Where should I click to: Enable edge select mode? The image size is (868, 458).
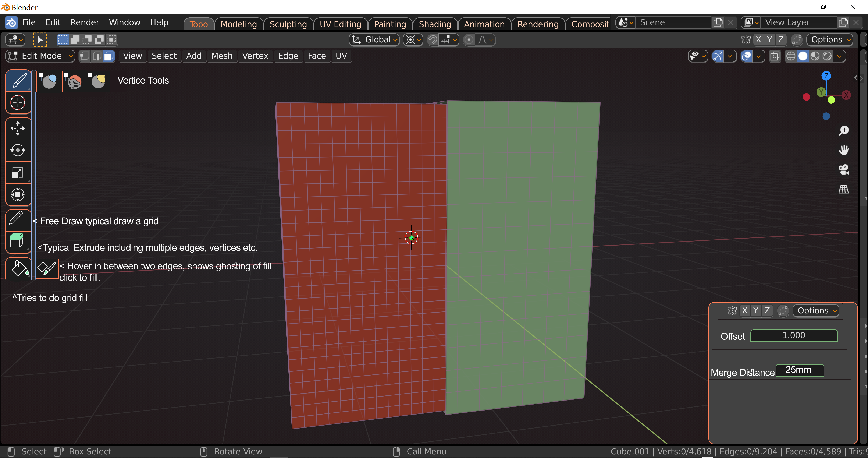click(97, 56)
